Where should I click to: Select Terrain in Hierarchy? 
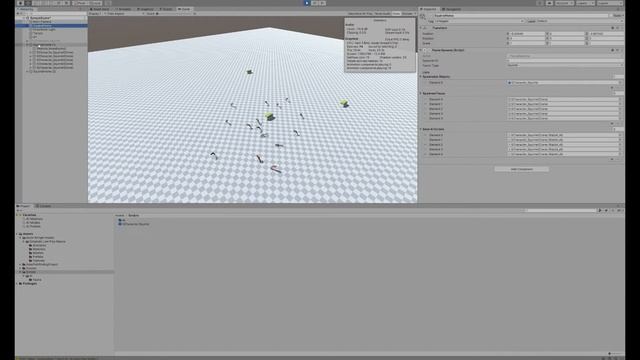click(38, 33)
